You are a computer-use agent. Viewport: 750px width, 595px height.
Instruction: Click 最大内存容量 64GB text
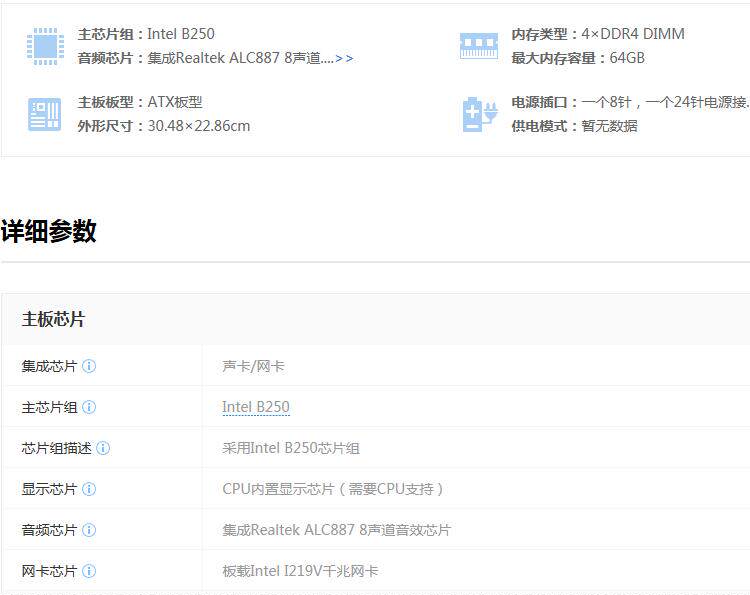tap(578, 58)
